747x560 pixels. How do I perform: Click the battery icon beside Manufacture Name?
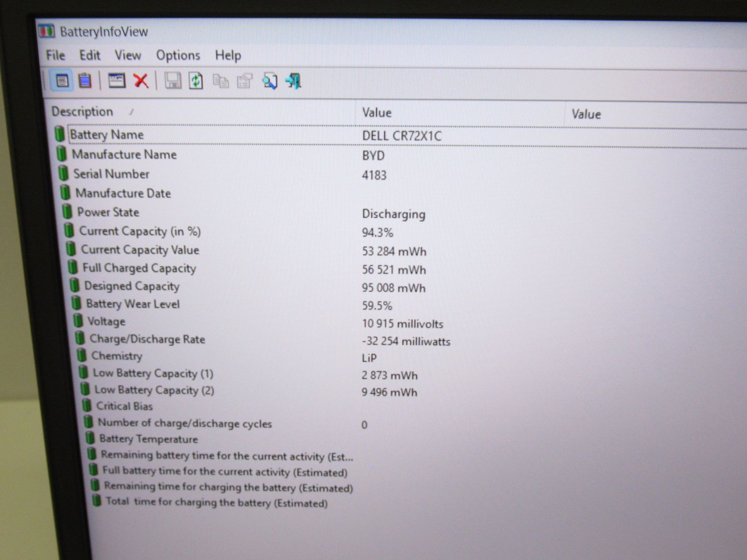click(62, 153)
